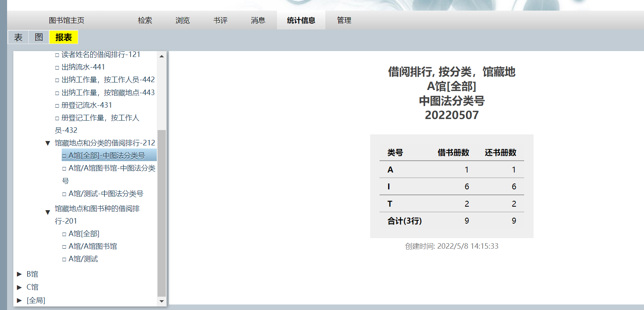Select the C馆 label

32,287
